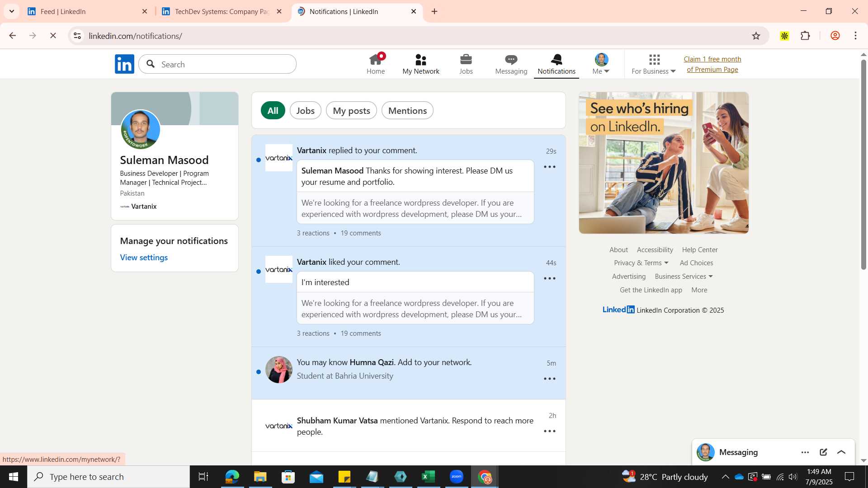Screen dimensions: 868x488
Task: Click the address bar URL
Action: 135,36
